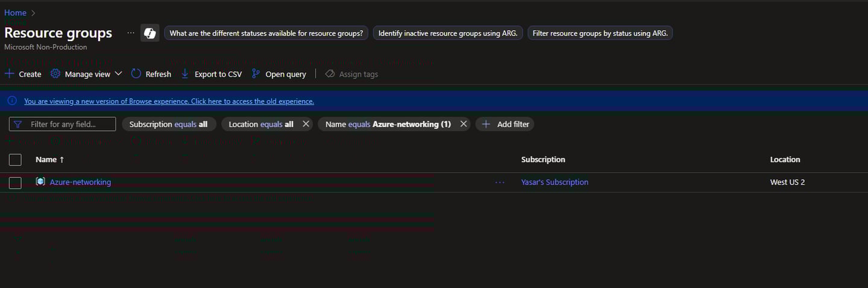Click Assign tags button

point(351,74)
